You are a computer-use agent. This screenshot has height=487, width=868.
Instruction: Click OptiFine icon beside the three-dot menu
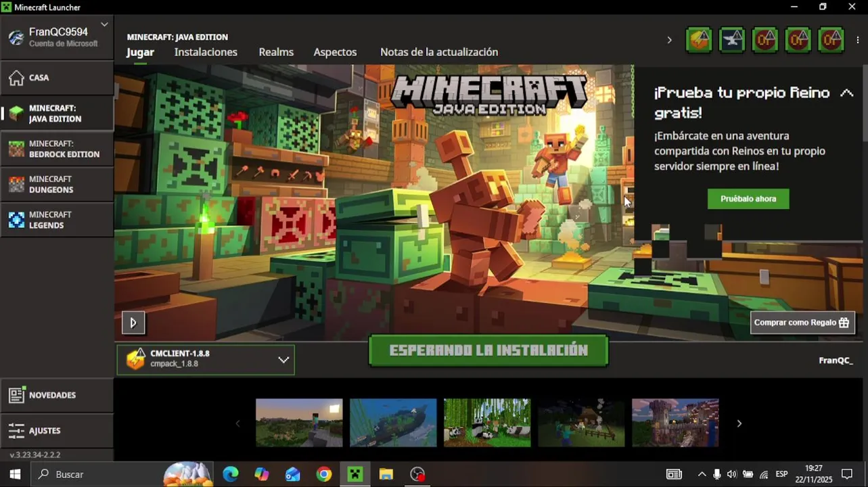pos(831,40)
